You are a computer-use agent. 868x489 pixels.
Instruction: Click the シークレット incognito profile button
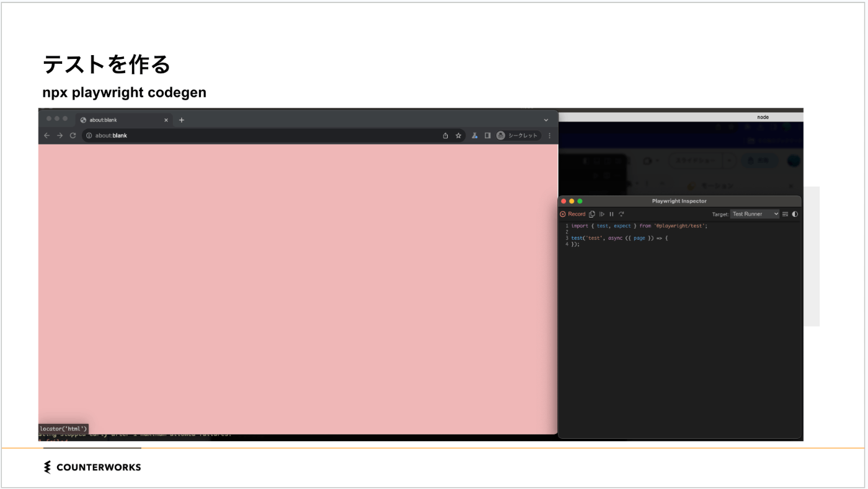point(518,135)
